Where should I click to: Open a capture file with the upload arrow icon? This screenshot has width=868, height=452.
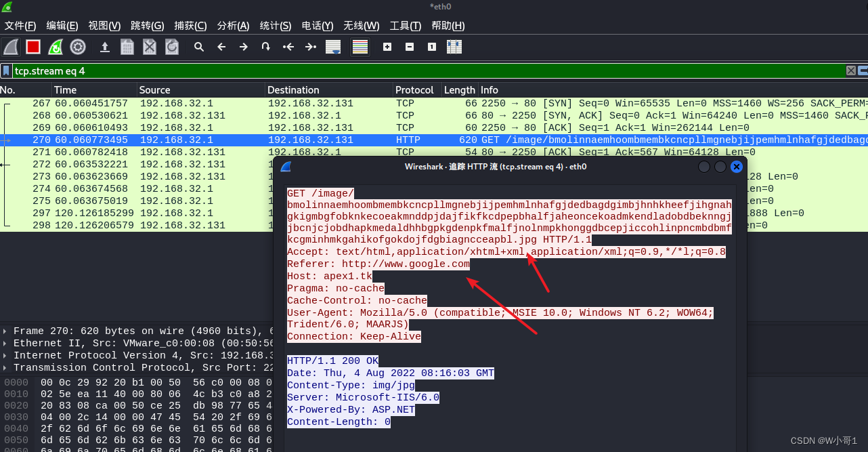(x=105, y=47)
